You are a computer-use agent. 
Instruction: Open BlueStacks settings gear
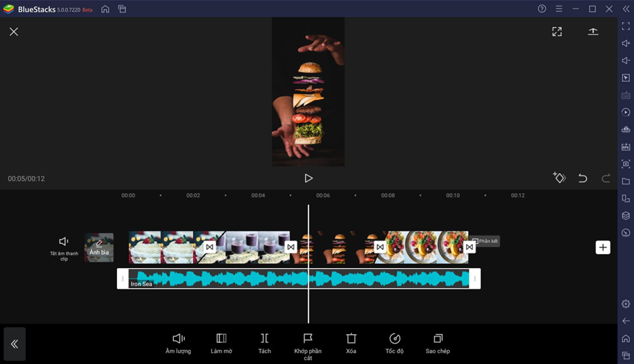tap(626, 304)
